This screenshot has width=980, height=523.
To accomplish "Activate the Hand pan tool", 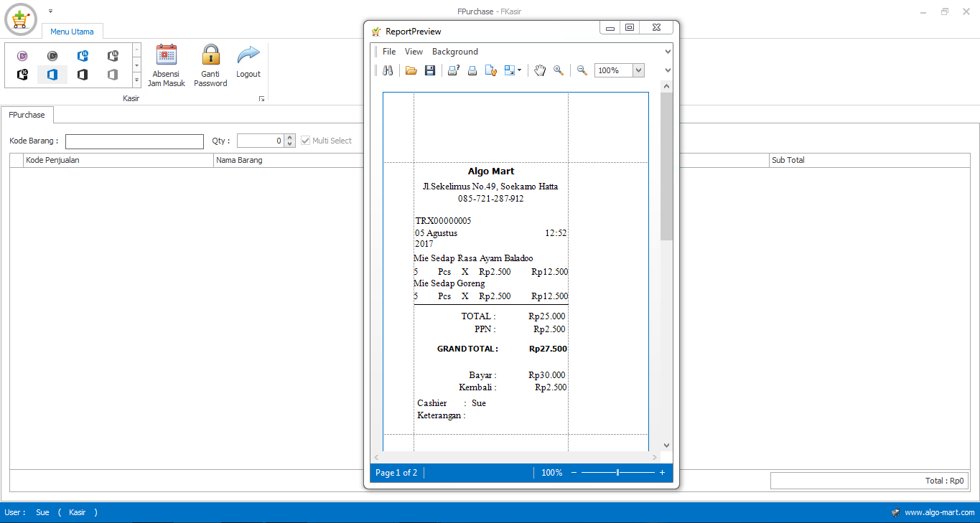I will [x=540, y=70].
